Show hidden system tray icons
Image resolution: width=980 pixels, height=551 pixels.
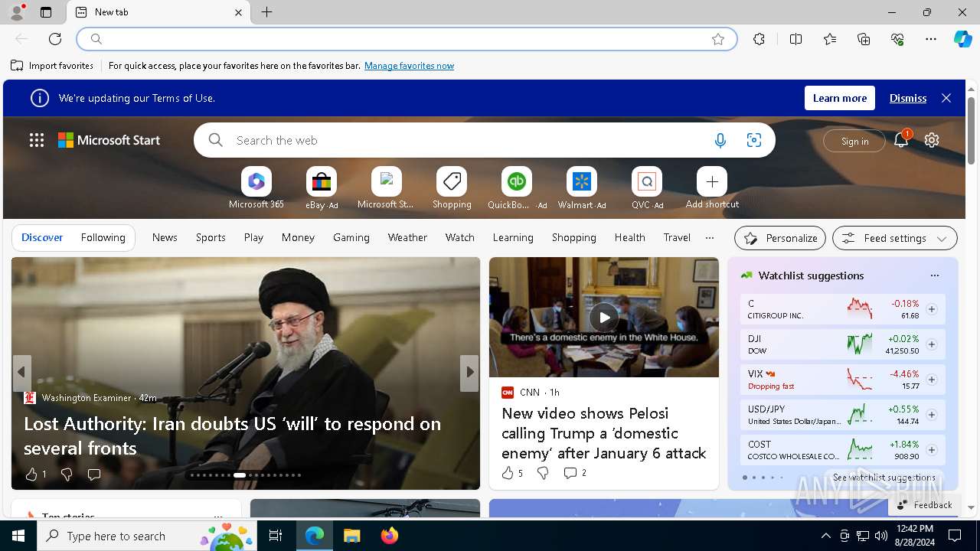tap(825, 536)
